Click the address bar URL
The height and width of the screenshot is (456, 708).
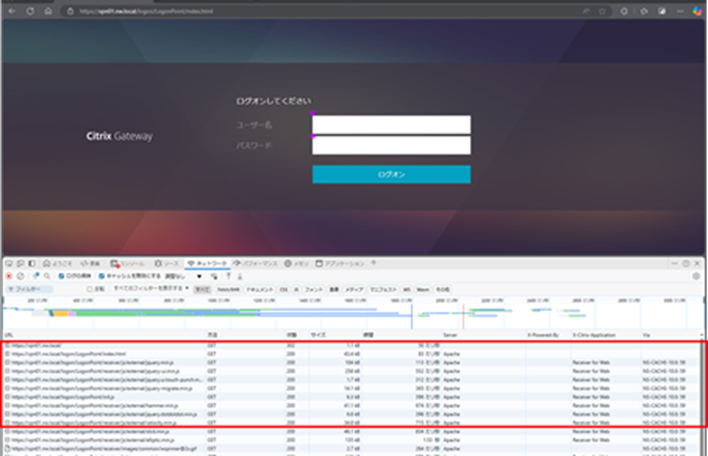pos(146,11)
